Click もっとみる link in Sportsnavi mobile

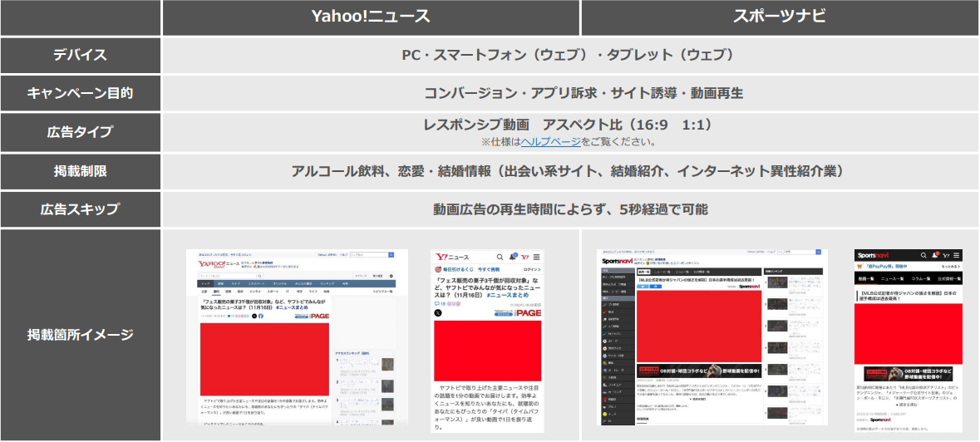(950, 267)
